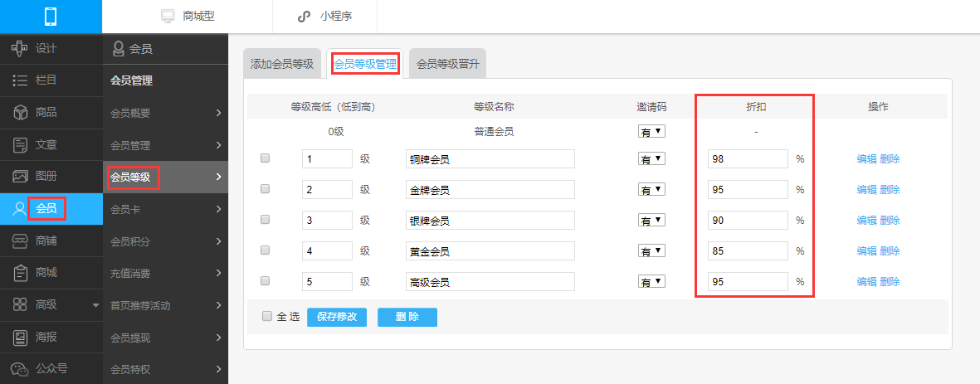
Task: Select 会员等级 in the submenu
Action: tap(166, 177)
